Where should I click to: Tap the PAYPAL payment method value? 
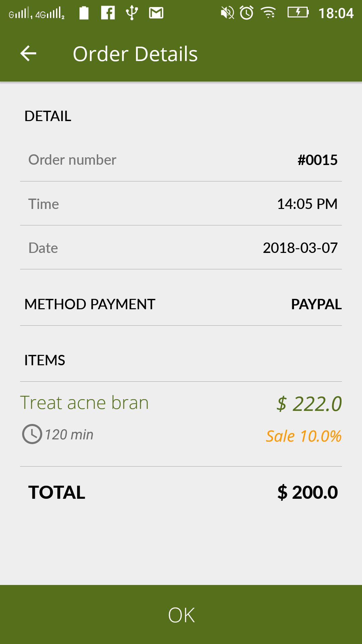[316, 304]
